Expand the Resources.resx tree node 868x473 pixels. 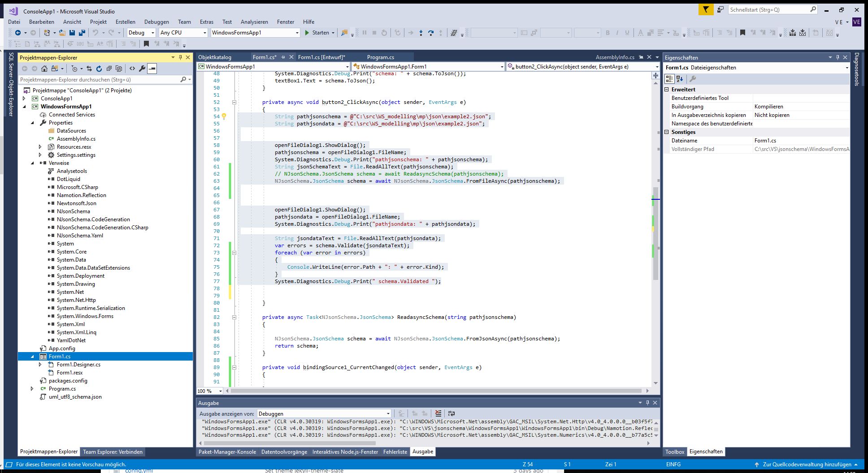coord(40,147)
